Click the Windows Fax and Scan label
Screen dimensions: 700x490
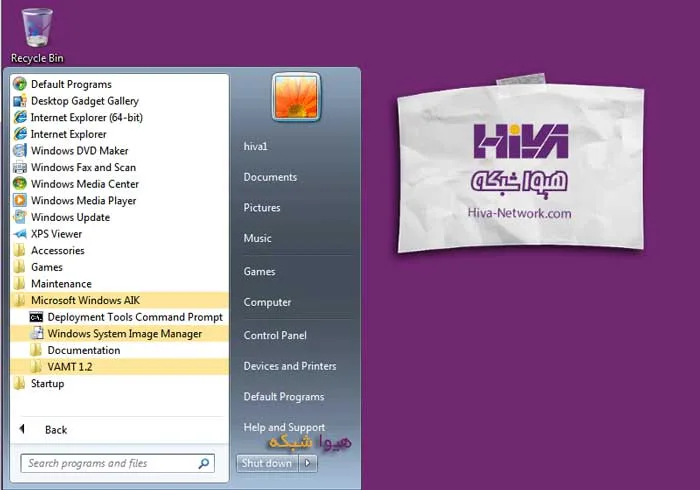click(x=83, y=167)
